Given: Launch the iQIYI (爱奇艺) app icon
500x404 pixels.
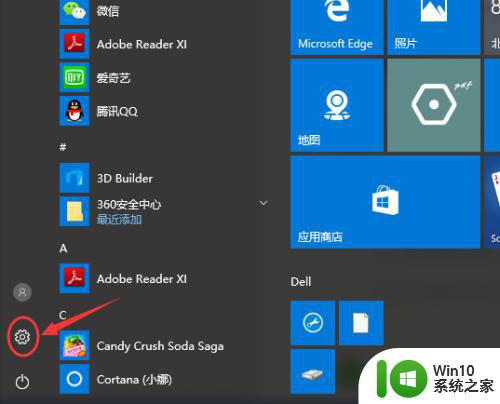Looking at the screenshot, I should [74, 77].
